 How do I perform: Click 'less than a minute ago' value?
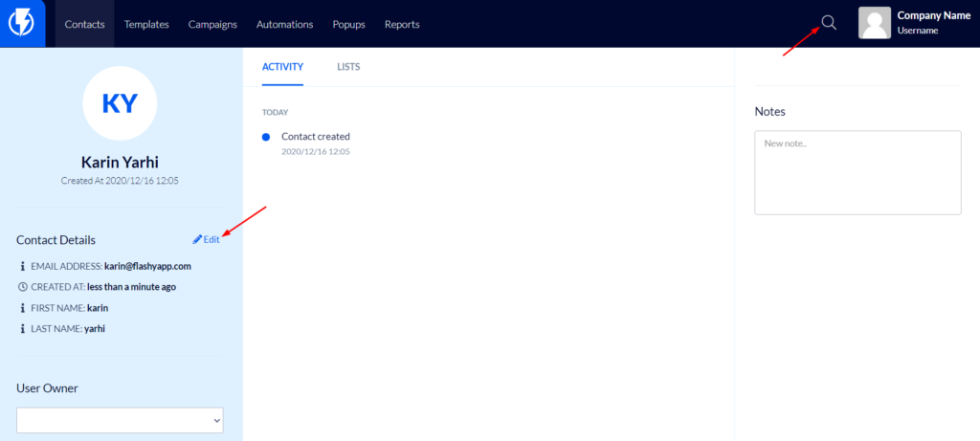point(131,287)
